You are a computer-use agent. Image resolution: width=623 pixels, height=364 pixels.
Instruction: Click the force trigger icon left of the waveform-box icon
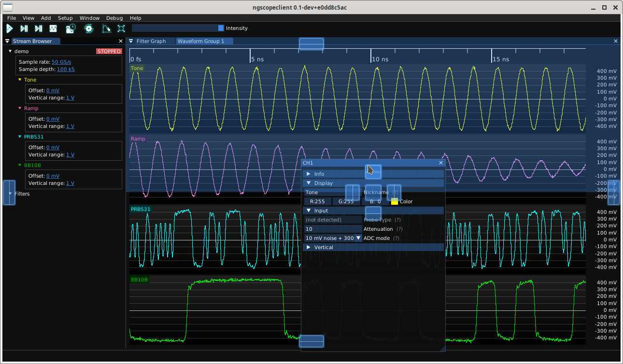click(x=39, y=28)
